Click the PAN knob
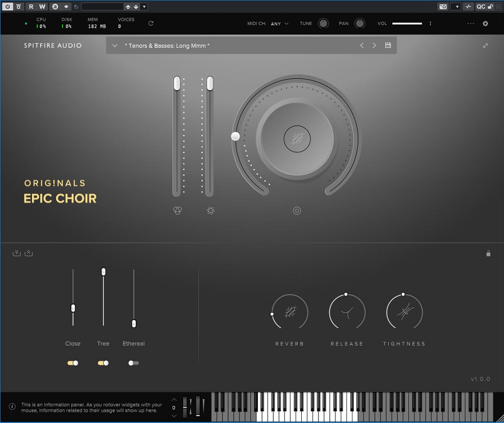504x423 pixels. (360, 24)
